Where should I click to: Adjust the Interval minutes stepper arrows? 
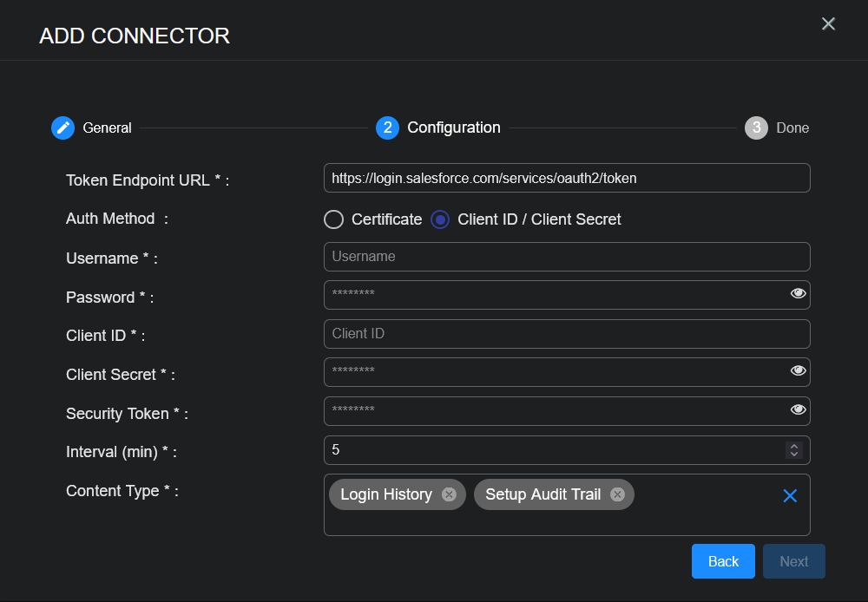(x=793, y=450)
